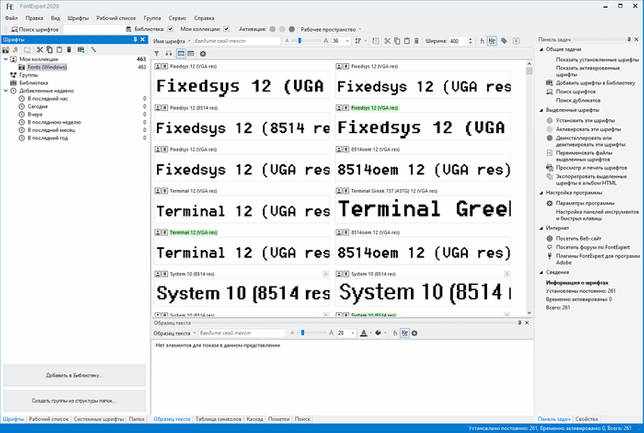Image resolution: width=644 pixels, height=433 pixels.
Task: Click the paste icon in the Fonts panel toolbar
Action: click(59, 50)
